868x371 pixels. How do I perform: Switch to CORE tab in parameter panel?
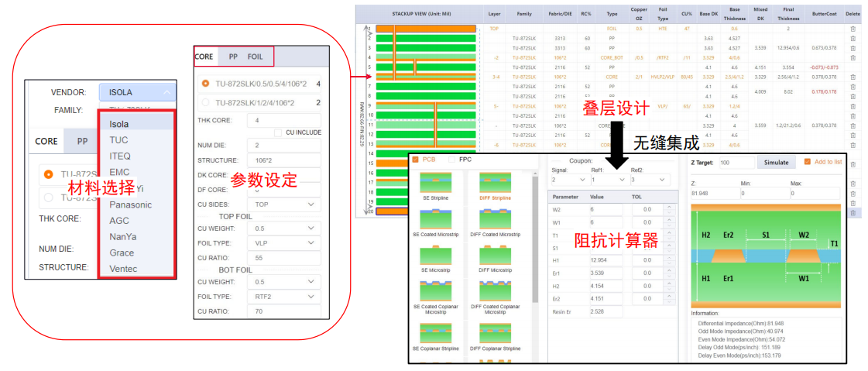(204, 57)
